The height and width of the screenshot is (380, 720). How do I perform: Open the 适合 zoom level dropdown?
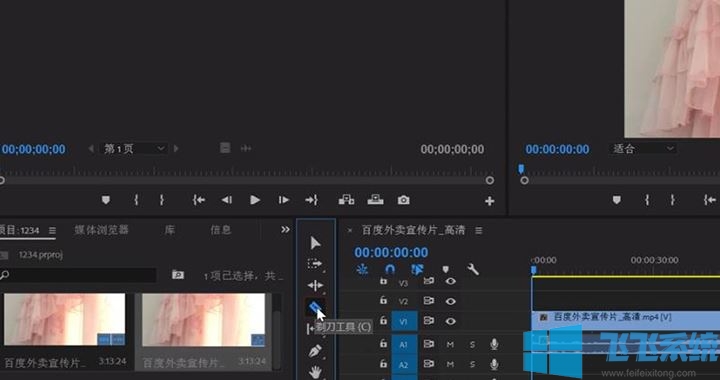pos(643,149)
